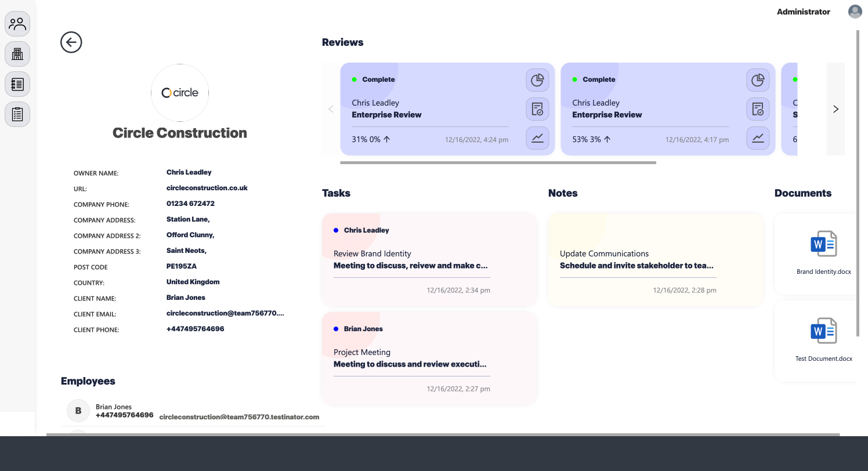This screenshot has width=868, height=471.
Task: Open the Update Communications note card
Action: pyautogui.click(x=656, y=260)
